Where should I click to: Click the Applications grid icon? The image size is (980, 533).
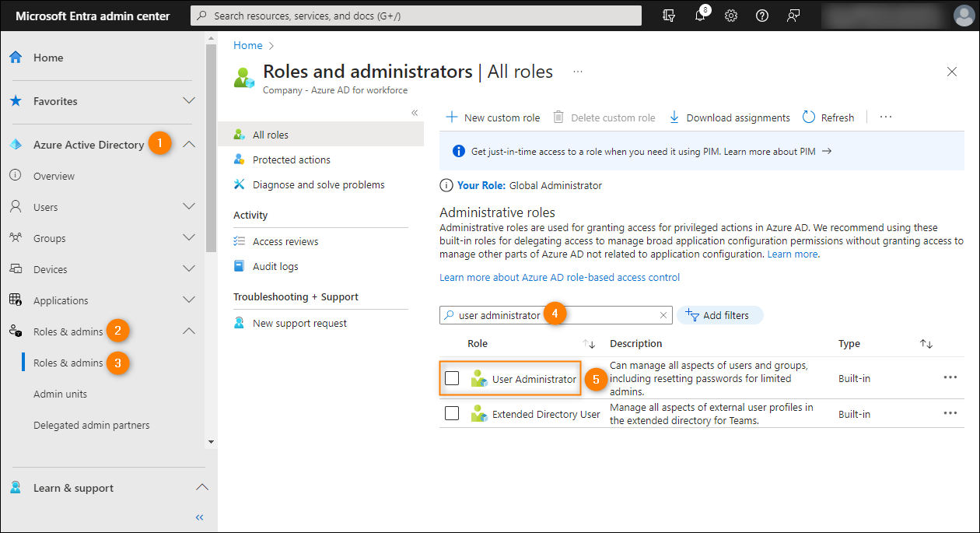click(16, 300)
